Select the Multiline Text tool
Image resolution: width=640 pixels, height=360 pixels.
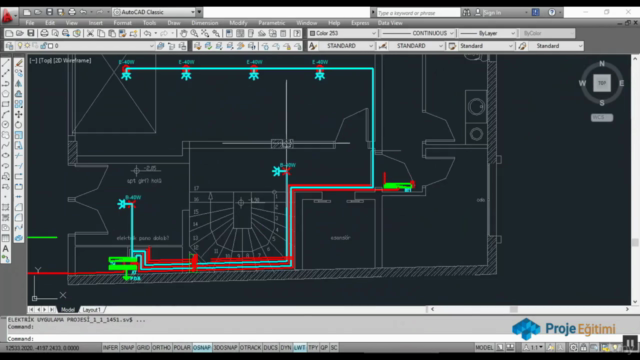pos(6,249)
